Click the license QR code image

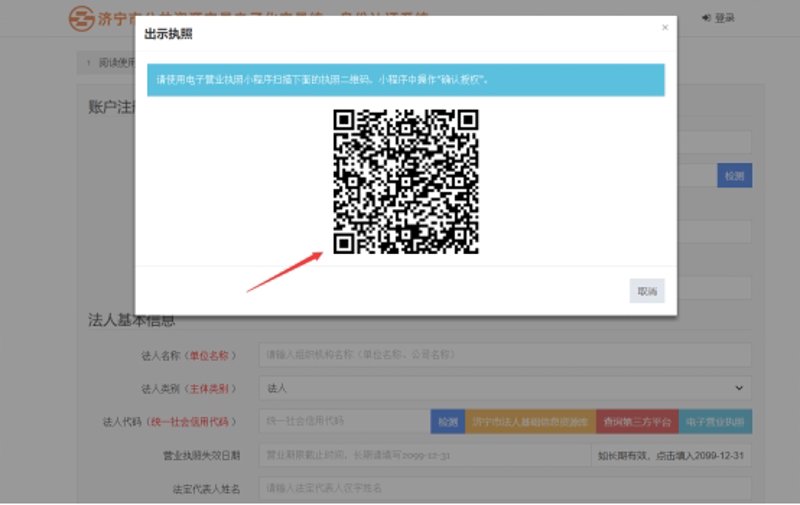click(406, 182)
